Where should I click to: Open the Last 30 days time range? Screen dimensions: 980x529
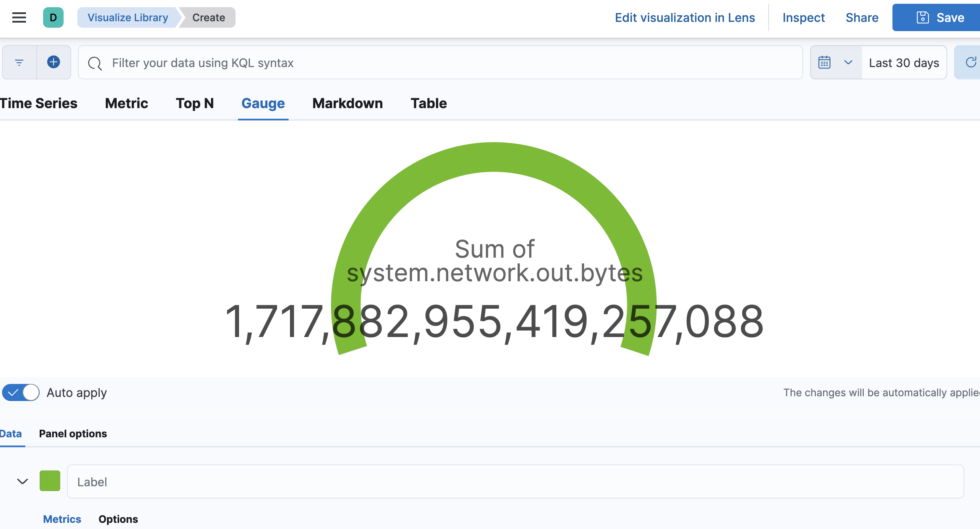(903, 63)
